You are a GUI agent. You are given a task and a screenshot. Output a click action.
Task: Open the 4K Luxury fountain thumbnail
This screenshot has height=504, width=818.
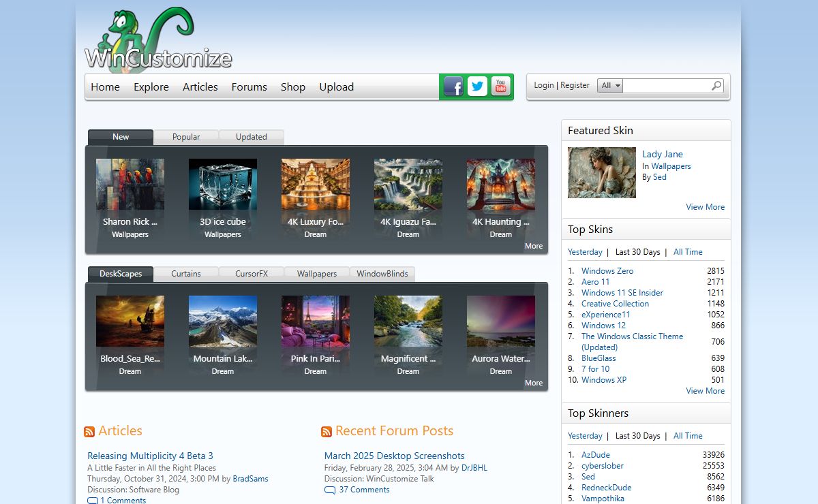(316, 185)
